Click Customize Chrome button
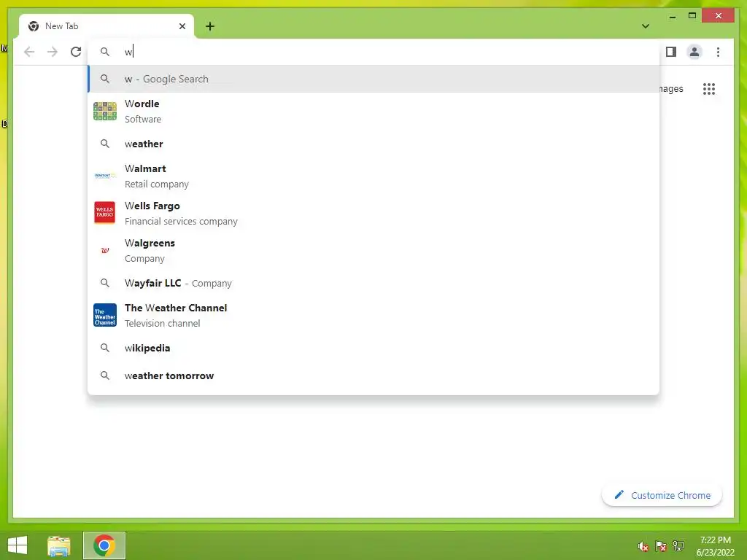747x560 pixels. [x=662, y=495]
